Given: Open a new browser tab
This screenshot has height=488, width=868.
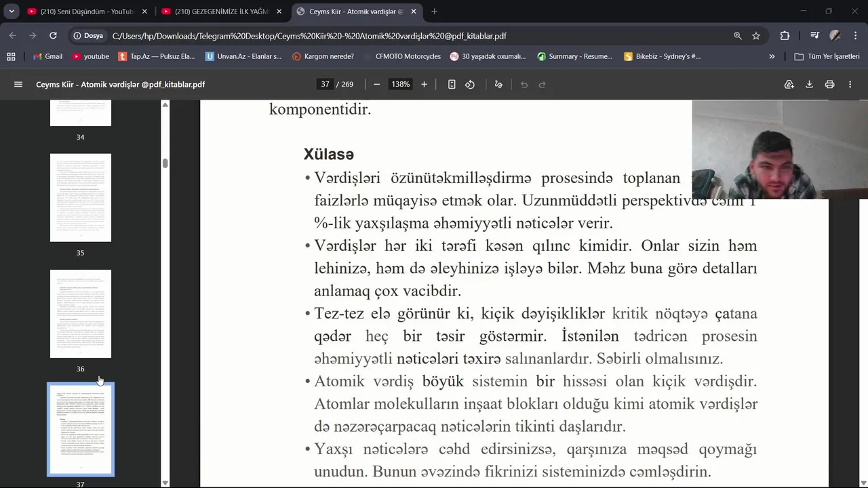Looking at the screenshot, I should (x=434, y=12).
